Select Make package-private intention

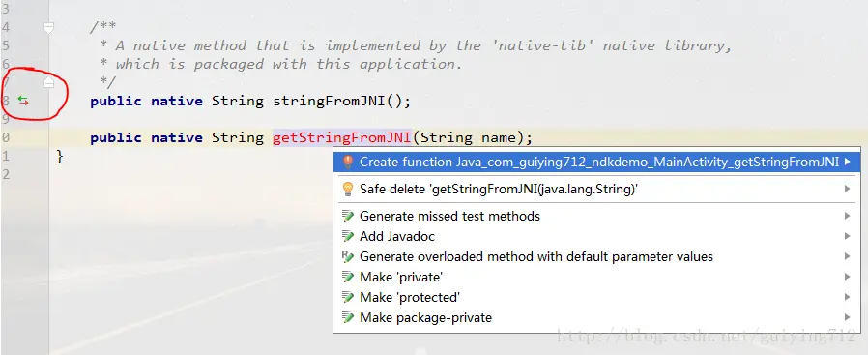pos(596,318)
